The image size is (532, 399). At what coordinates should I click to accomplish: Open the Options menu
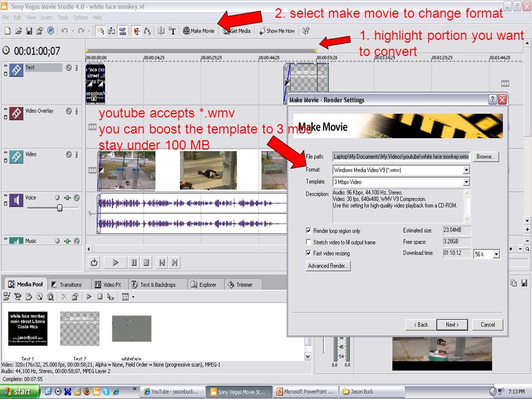(80, 17)
